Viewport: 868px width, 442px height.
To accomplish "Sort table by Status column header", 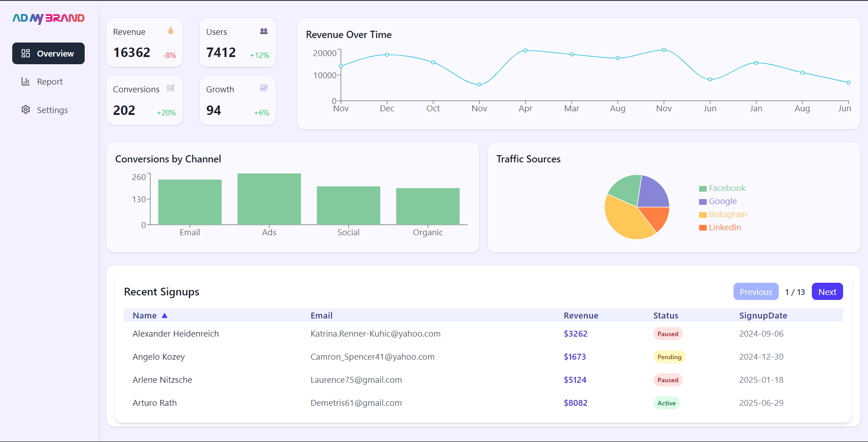I will [x=666, y=316].
